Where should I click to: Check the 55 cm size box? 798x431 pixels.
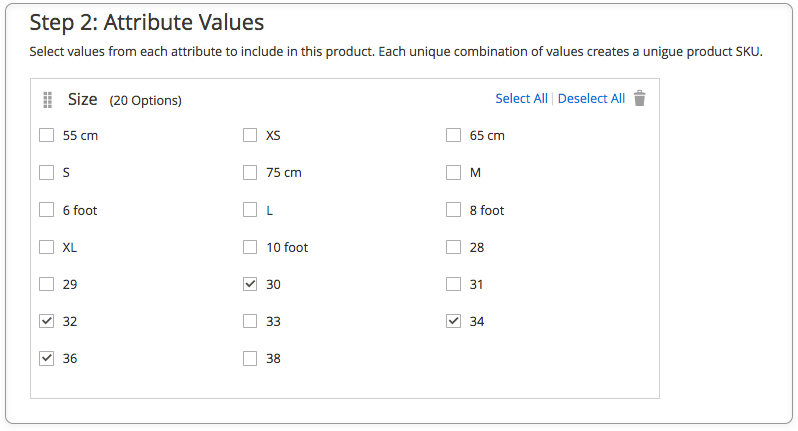pyautogui.click(x=46, y=135)
